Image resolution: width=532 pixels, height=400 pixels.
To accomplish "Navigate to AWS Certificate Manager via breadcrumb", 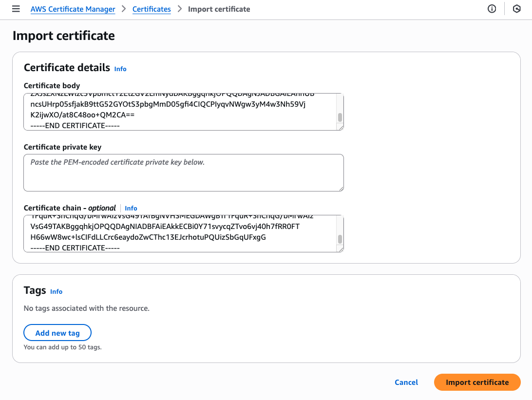I will click(73, 9).
